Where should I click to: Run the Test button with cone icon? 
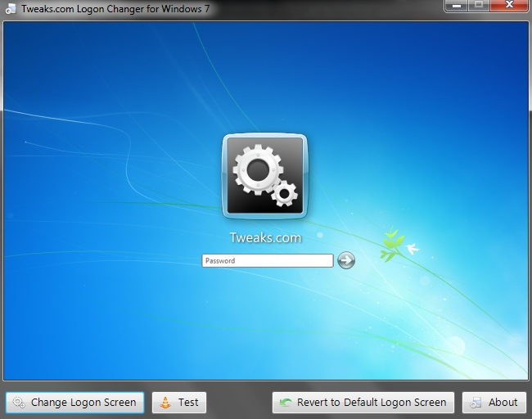tap(179, 403)
